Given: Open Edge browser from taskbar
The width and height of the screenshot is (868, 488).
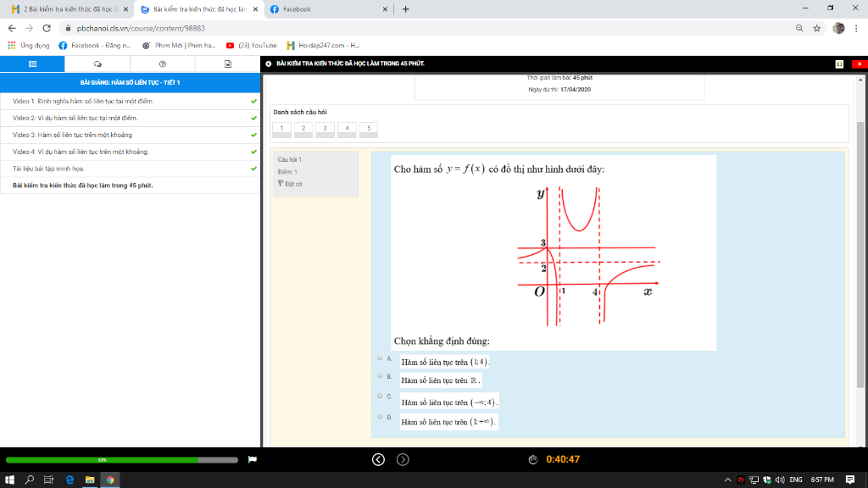Looking at the screenshot, I should point(70,480).
